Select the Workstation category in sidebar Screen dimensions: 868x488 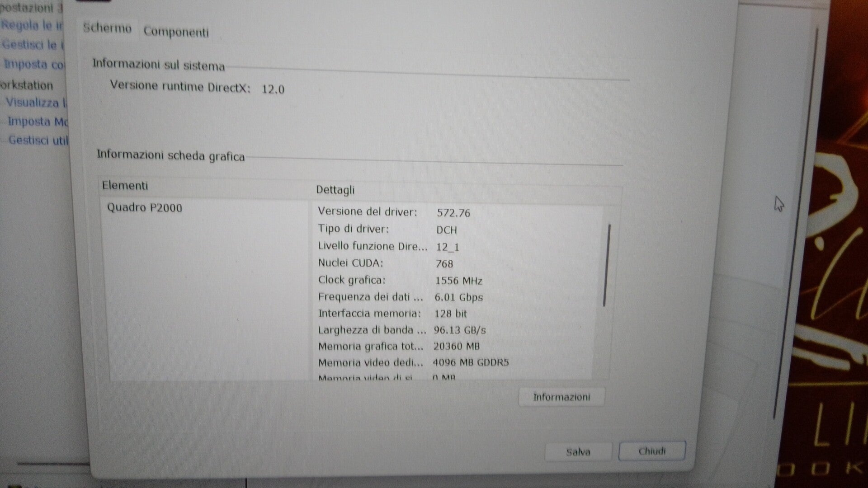26,85
